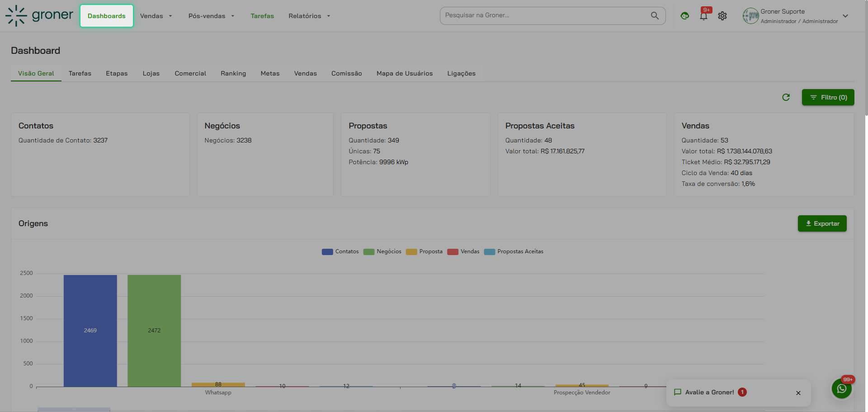
Task: Click the Origens section heading
Action: point(33,223)
